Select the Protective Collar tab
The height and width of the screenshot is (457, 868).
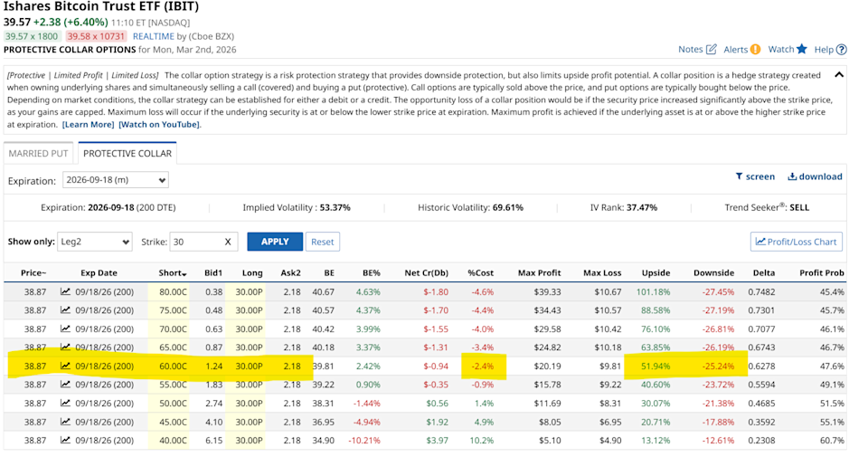tap(127, 154)
